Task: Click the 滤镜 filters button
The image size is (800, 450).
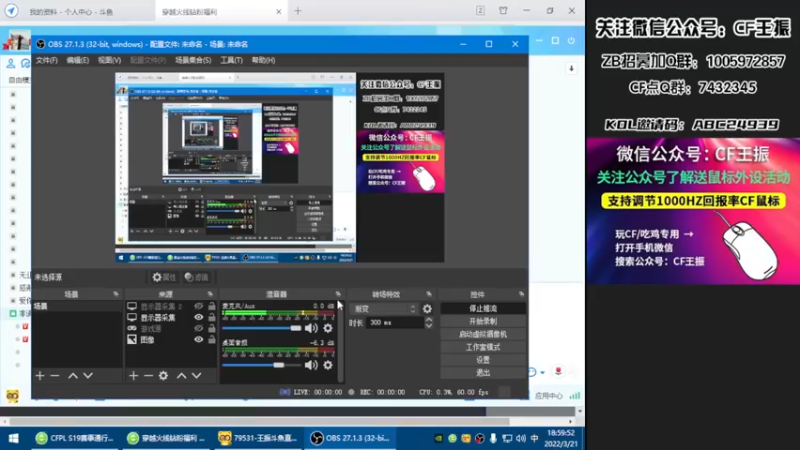Action: (x=196, y=277)
